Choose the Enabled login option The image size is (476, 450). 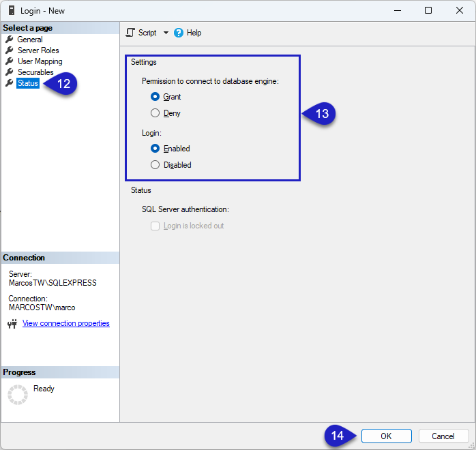pyautogui.click(x=155, y=149)
